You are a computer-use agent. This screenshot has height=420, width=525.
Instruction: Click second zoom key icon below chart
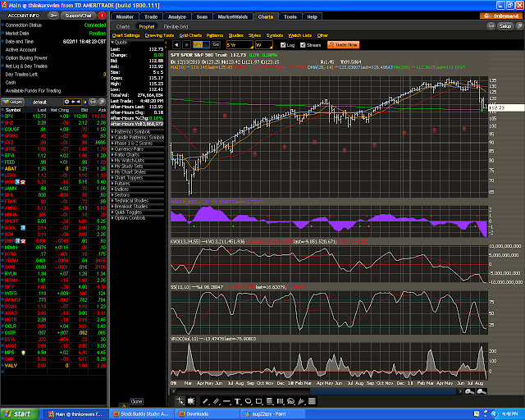click(x=482, y=391)
